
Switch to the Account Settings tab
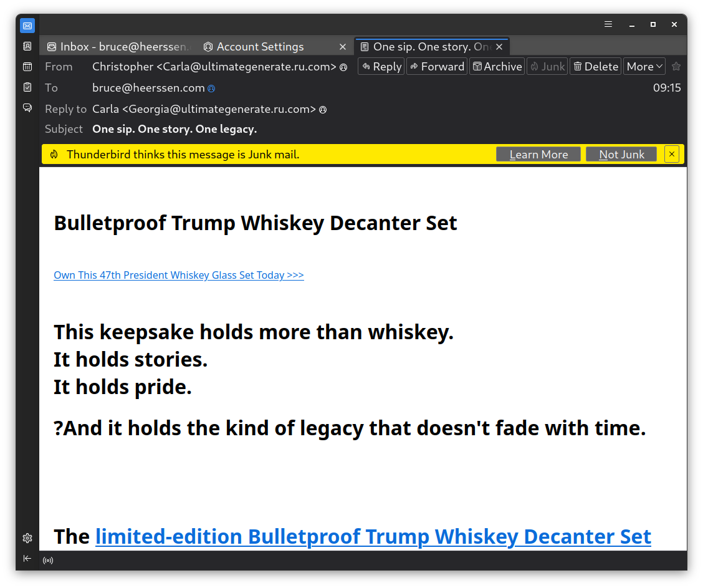click(x=275, y=47)
